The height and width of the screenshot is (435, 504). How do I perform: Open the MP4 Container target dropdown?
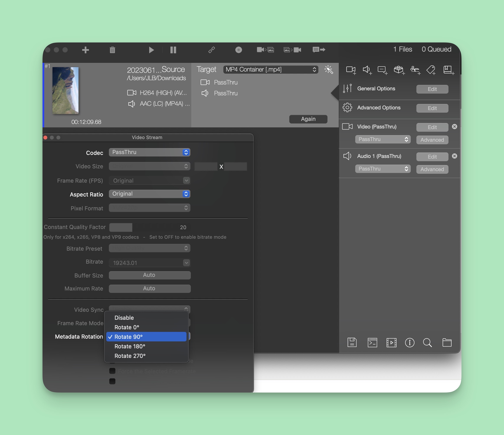pyautogui.click(x=270, y=70)
